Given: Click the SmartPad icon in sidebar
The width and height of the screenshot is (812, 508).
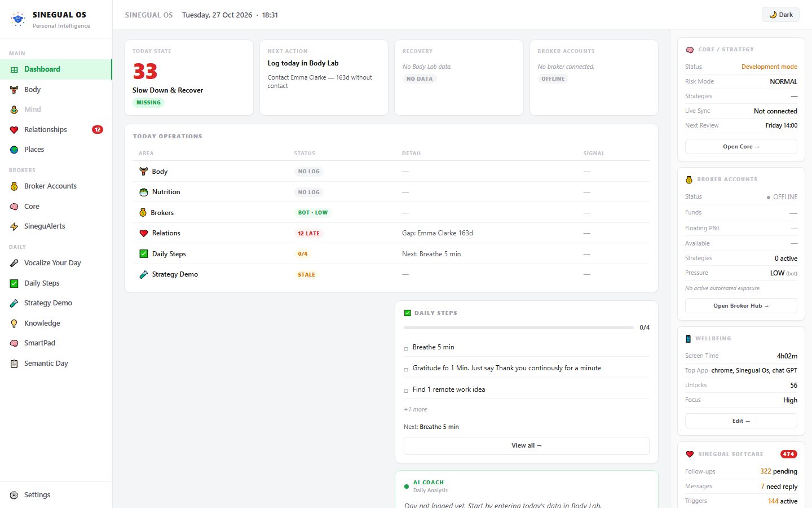Looking at the screenshot, I should coord(14,343).
